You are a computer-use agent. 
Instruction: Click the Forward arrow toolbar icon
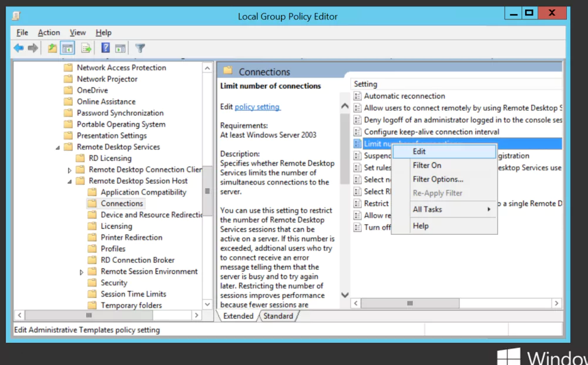coord(33,48)
